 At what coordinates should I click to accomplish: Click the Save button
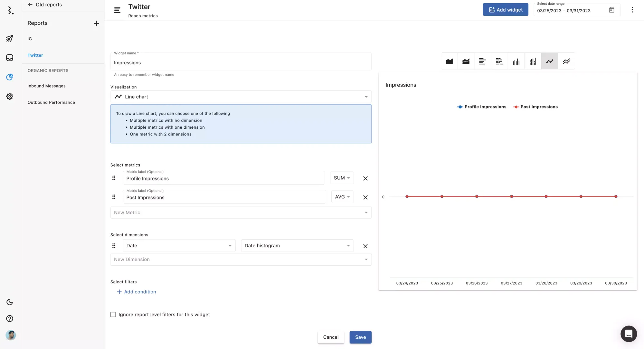point(360,337)
